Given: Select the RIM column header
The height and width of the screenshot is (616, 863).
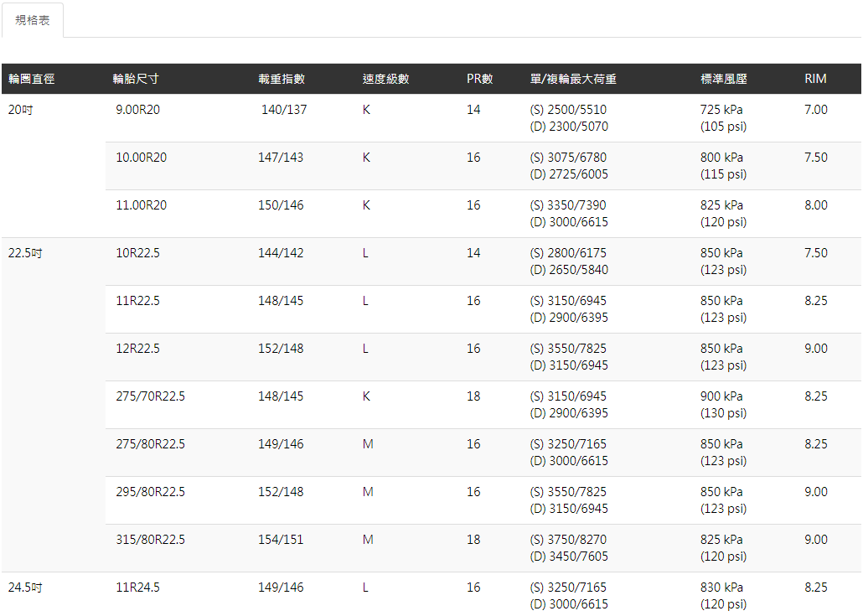Looking at the screenshot, I should [815, 79].
